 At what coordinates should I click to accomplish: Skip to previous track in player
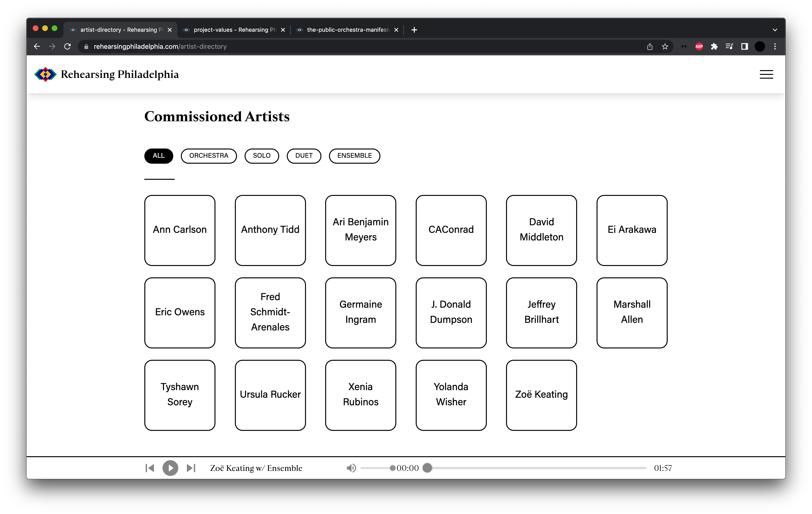pos(150,468)
